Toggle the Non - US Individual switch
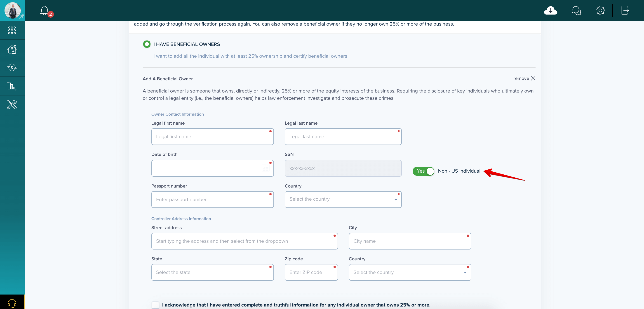 coord(423,171)
